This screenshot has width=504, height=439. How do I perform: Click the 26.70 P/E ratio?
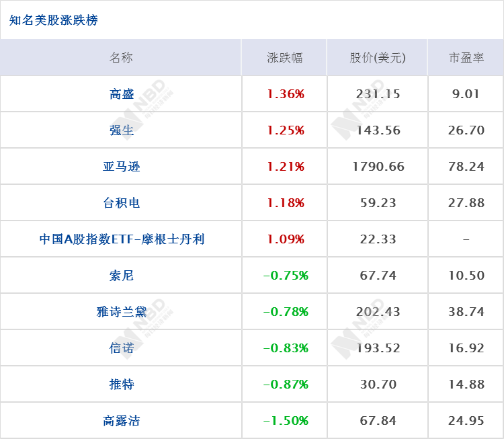pyautogui.click(x=466, y=130)
